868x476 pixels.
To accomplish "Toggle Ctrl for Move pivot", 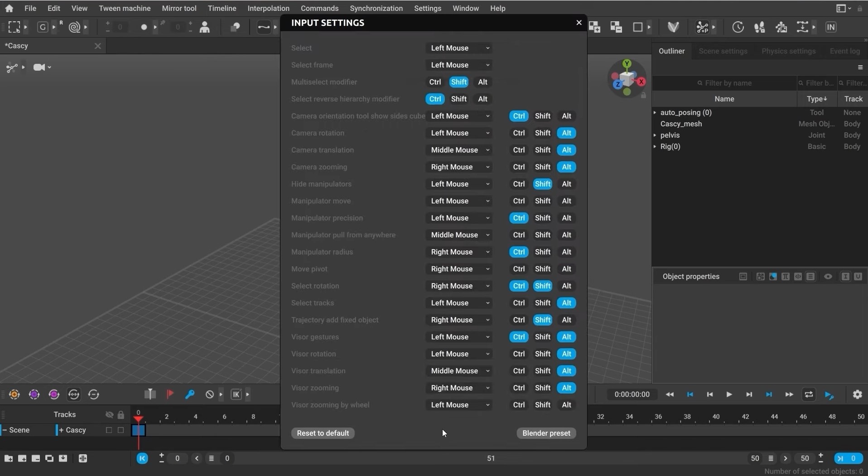I will point(519,269).
